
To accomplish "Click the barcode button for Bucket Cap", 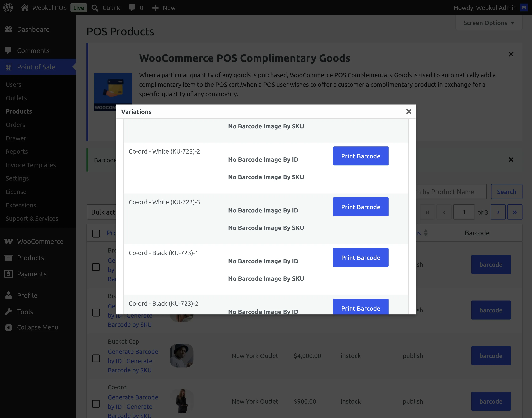I will [491, 356].
